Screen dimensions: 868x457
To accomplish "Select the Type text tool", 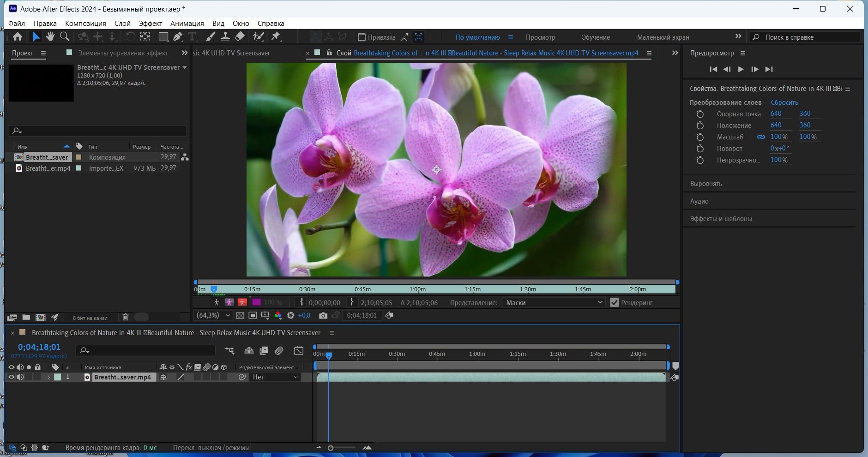I will tap(192, 37).
